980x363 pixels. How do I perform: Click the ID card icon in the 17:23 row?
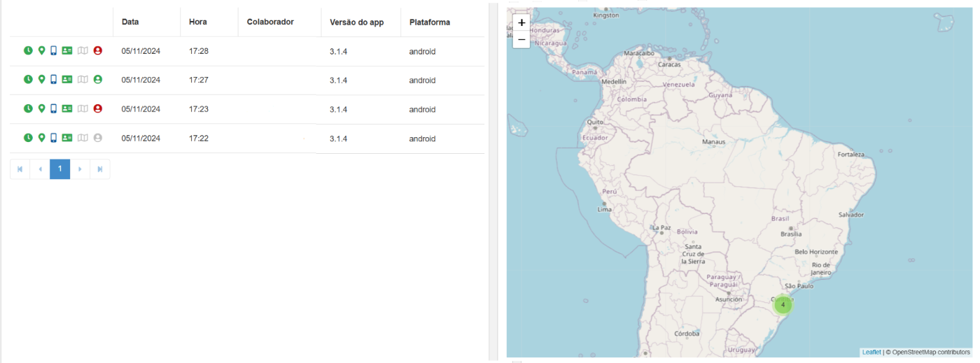click(x=67, y=108)
